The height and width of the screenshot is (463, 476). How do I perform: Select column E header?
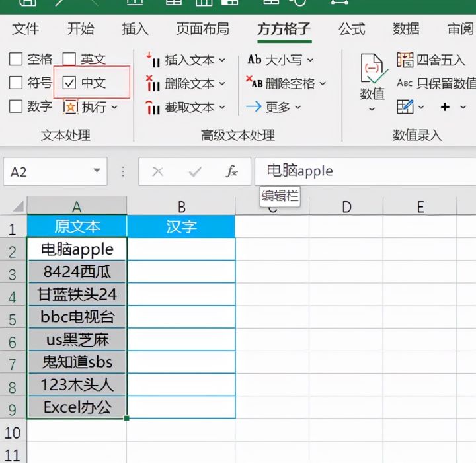tap(420, 206)
